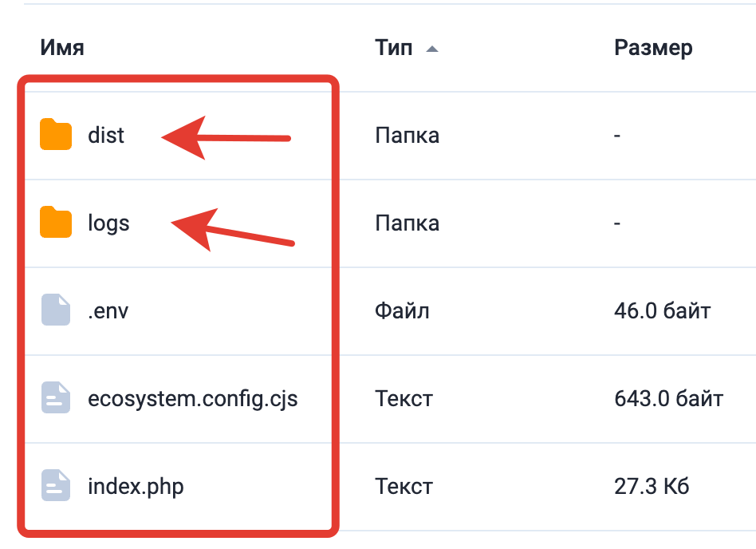Click the index.php file icon
The image size is (756, 549).
56,486
